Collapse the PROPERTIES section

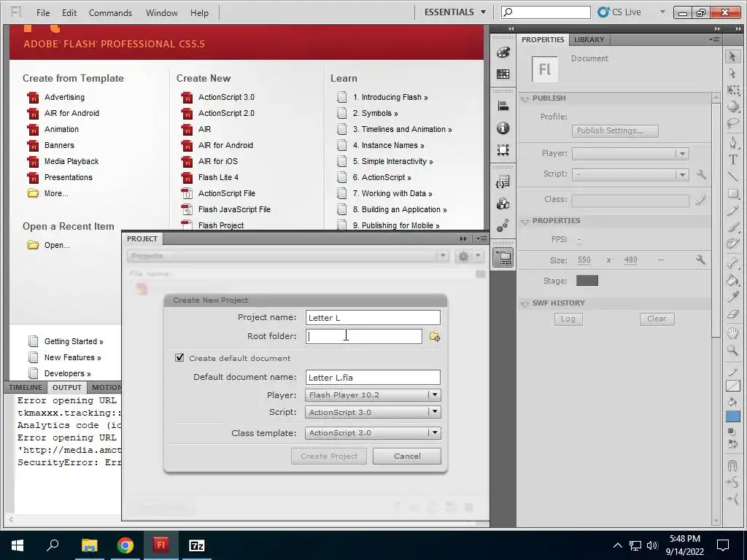[x=525, y=221]
